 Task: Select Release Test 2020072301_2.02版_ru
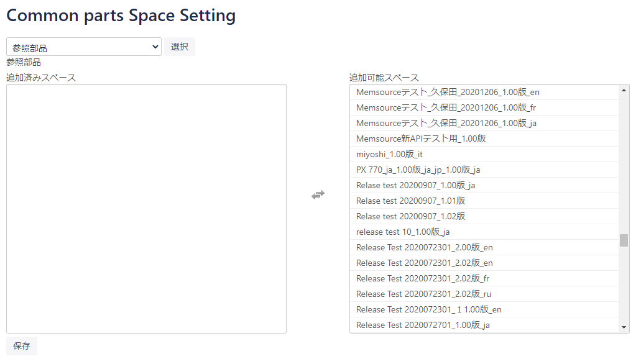(484, 294)
